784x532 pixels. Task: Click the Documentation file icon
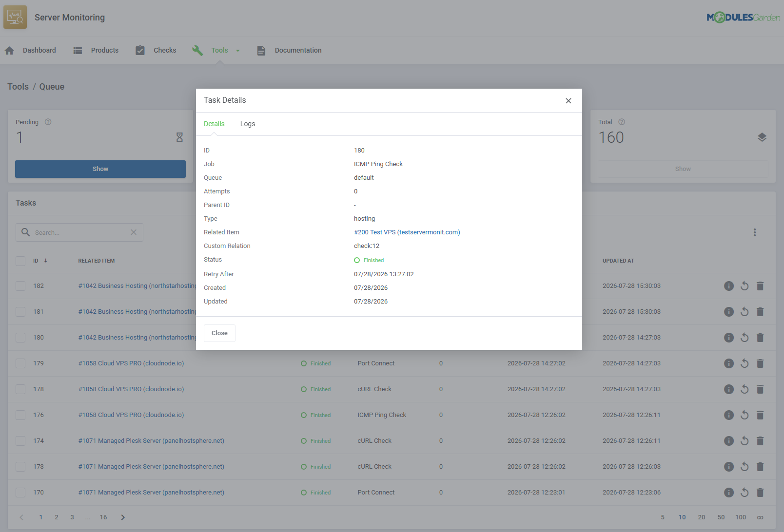tap(261, 50)
